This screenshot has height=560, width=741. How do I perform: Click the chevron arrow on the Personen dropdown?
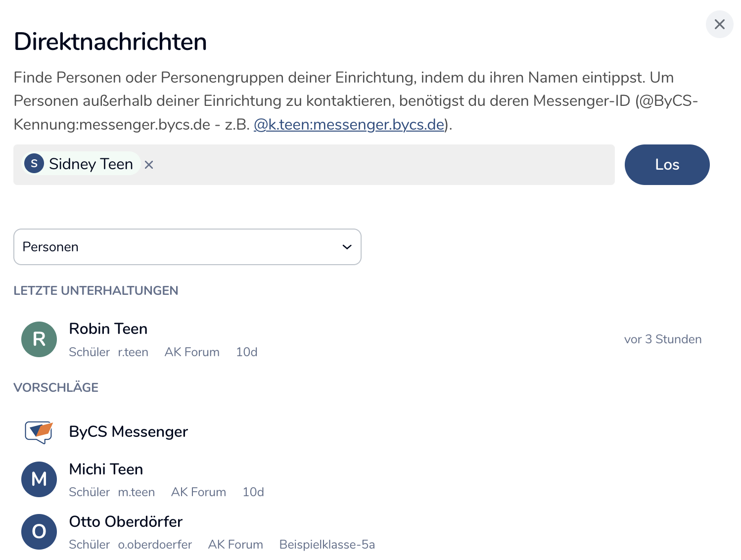347,247
